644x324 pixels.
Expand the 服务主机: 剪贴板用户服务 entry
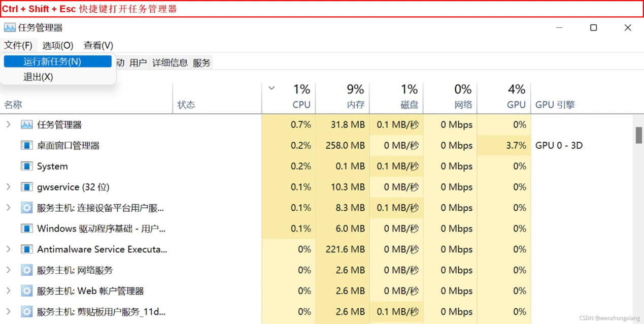9,311
